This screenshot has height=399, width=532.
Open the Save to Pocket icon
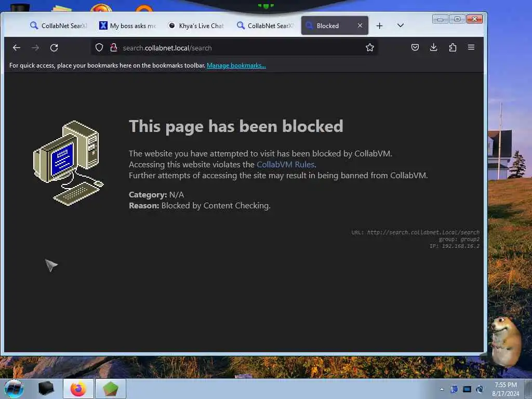[415, 47]
